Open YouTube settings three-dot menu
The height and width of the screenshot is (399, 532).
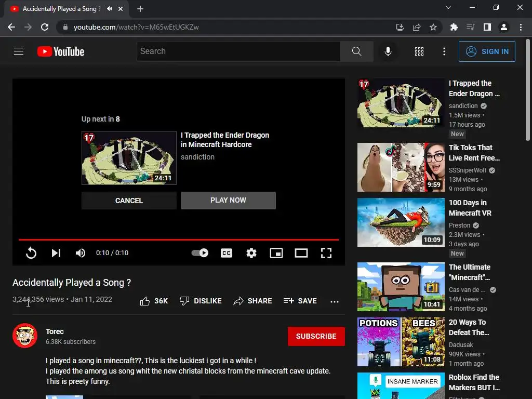coord(444,51)
